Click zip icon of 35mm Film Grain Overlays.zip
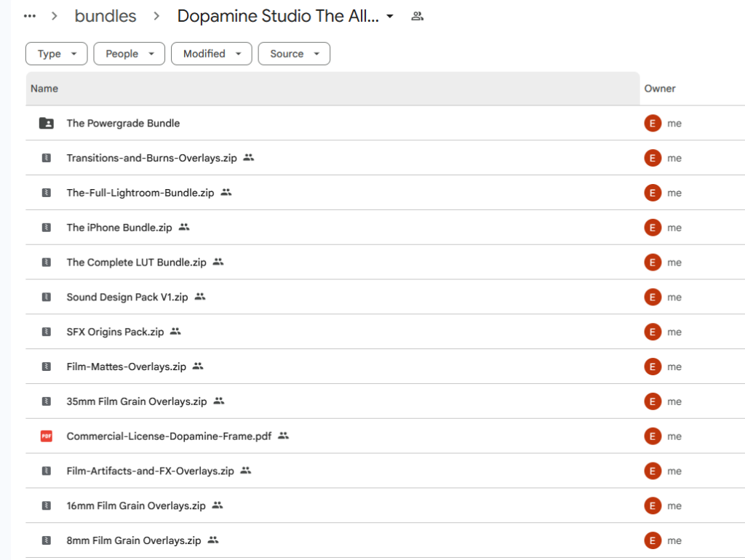745x560 pixels. coord(46,401)
